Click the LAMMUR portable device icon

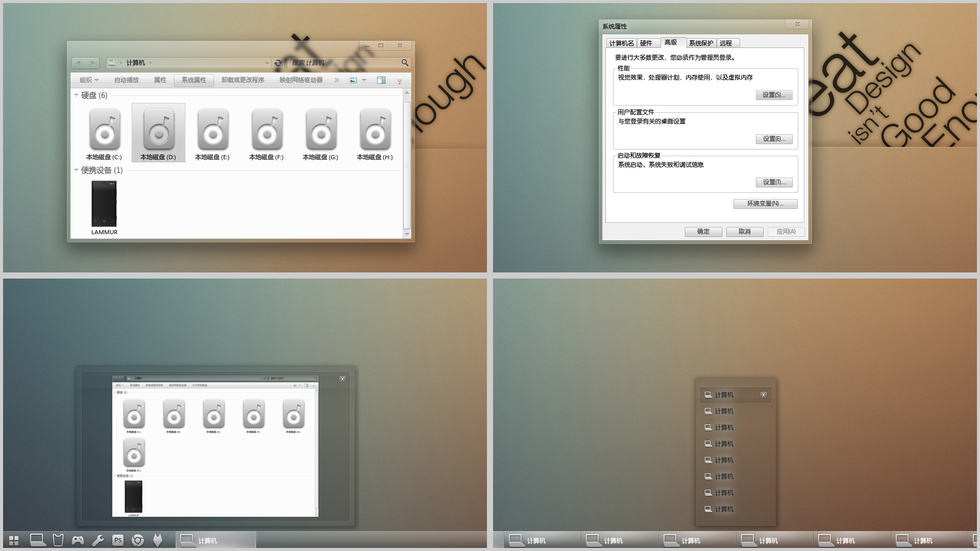click(x=104, y=204)
